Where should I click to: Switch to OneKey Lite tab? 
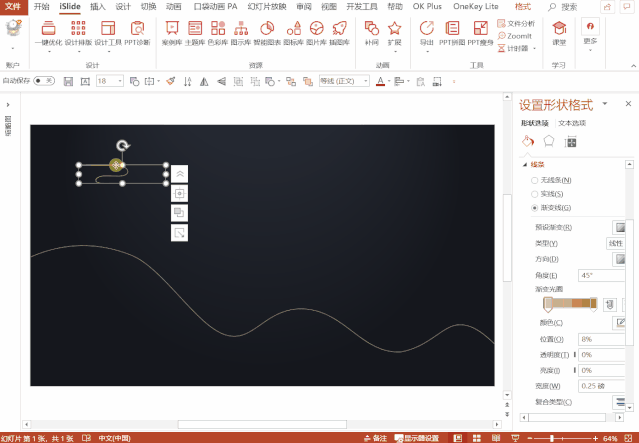pyautogui.click(x=476, y=7)
